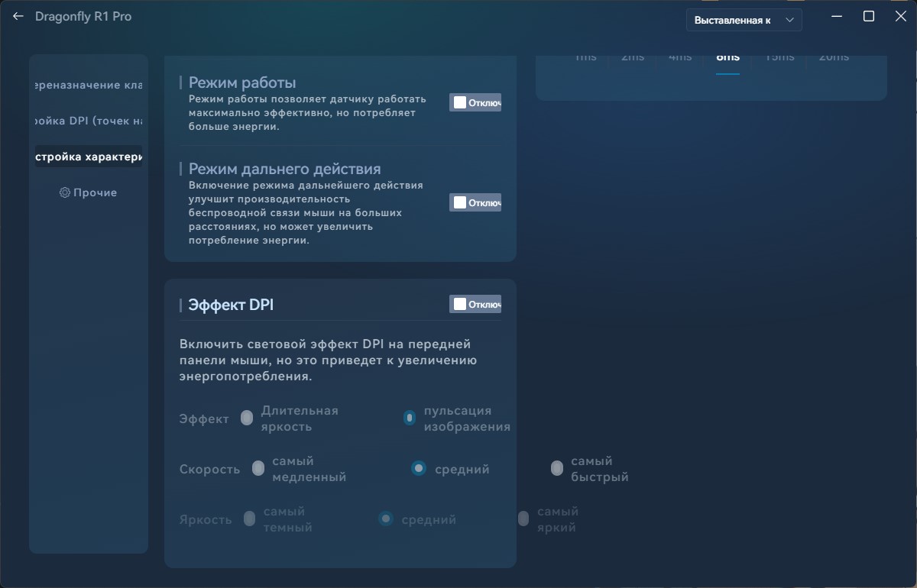The image size is (917, 588).
Task: Click the Режим работы heading
Action: pyautogui.click(x=242, y=82)
